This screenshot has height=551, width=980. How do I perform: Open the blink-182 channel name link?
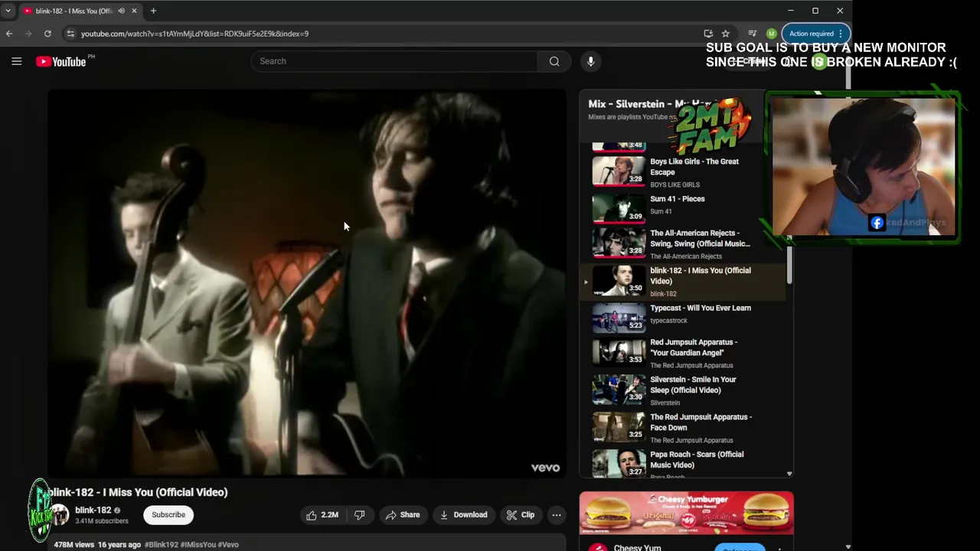pos(93,510)
